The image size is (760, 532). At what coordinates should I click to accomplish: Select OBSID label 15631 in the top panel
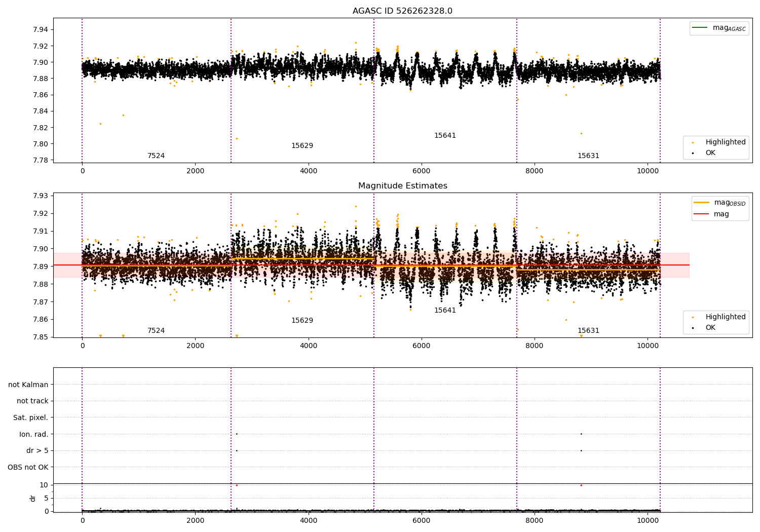pyautogui.click(x=588, y=156)
